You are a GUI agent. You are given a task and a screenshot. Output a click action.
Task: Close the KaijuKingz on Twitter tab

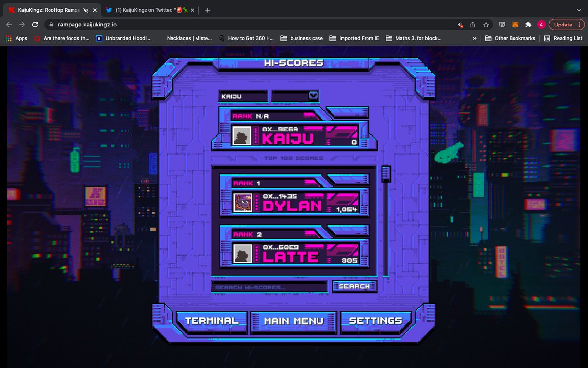193,10
